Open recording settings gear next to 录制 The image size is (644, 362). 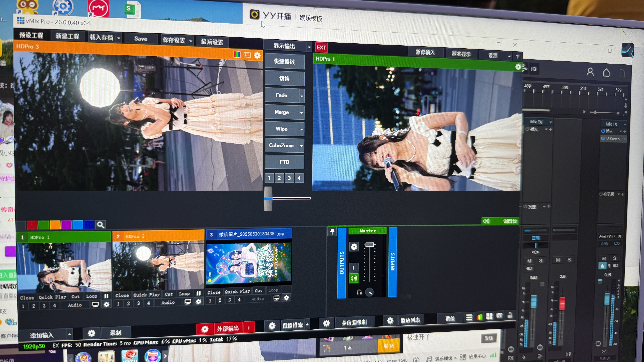coord(92,333)
